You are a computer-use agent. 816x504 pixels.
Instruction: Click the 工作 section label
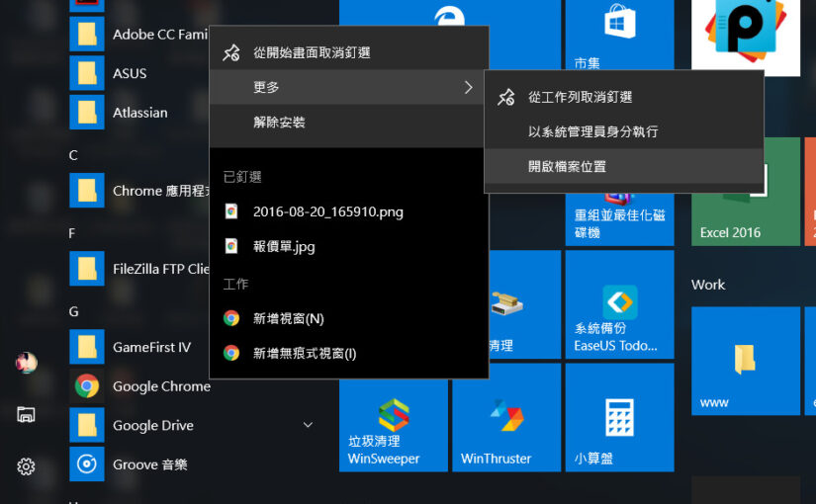[x=235, y=284]
